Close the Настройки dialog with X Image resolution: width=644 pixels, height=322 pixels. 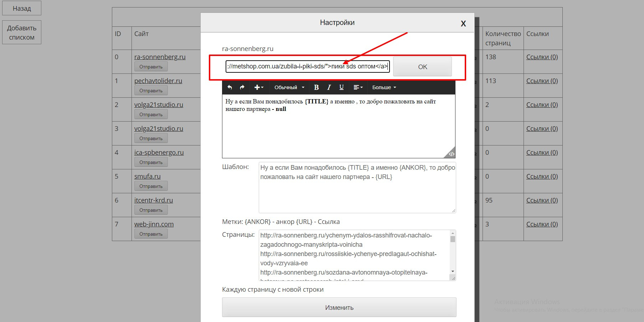(463, 24)
